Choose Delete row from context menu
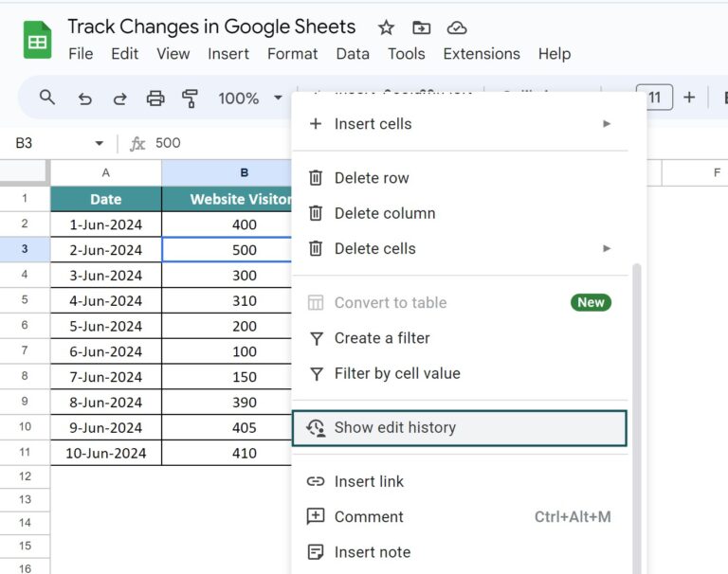Viewport: 728px width, 574px height. click(460, 178)
